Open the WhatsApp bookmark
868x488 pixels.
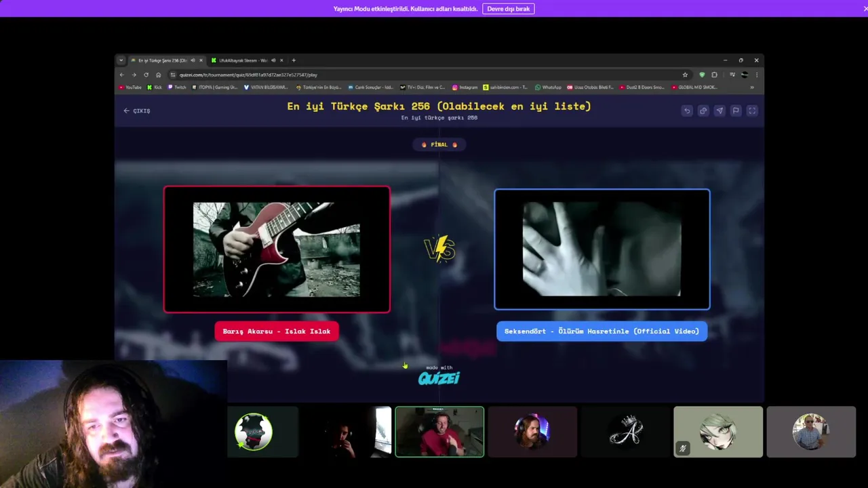(548, 87)
